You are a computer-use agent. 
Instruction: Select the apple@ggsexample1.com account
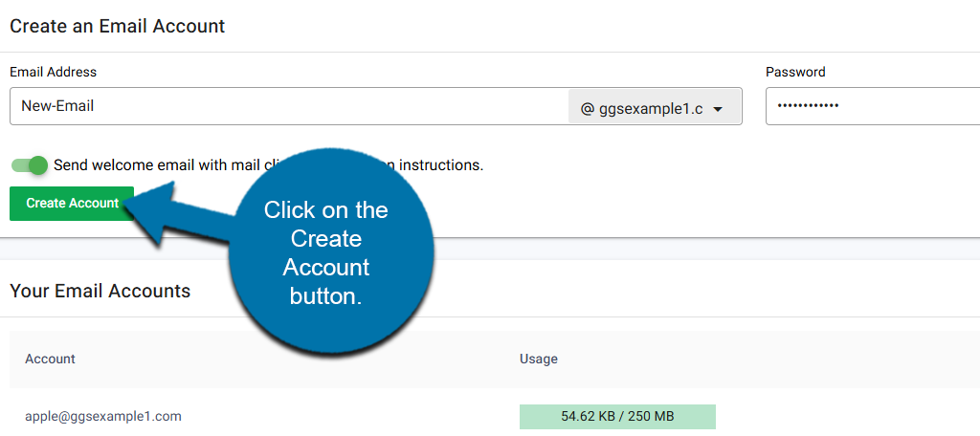coord(103,416)
